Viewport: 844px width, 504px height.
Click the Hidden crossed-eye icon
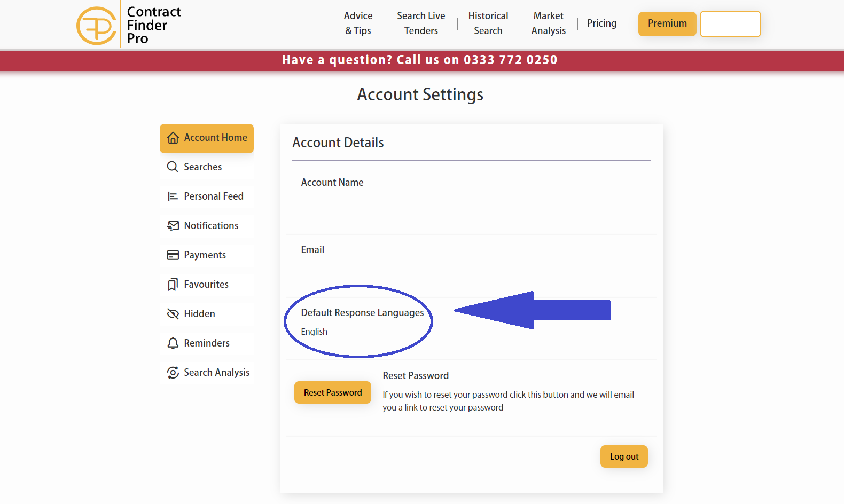click(173, 314)
